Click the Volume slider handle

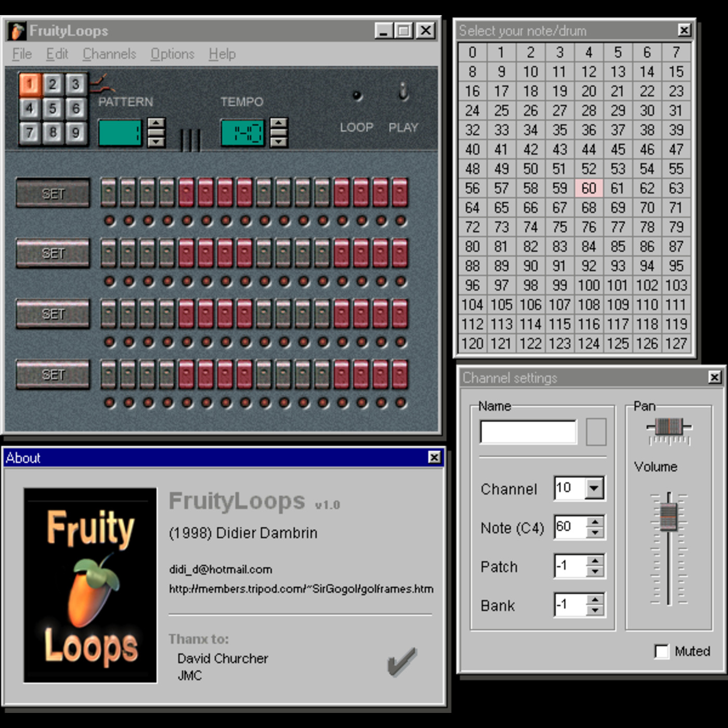[669, 516]
